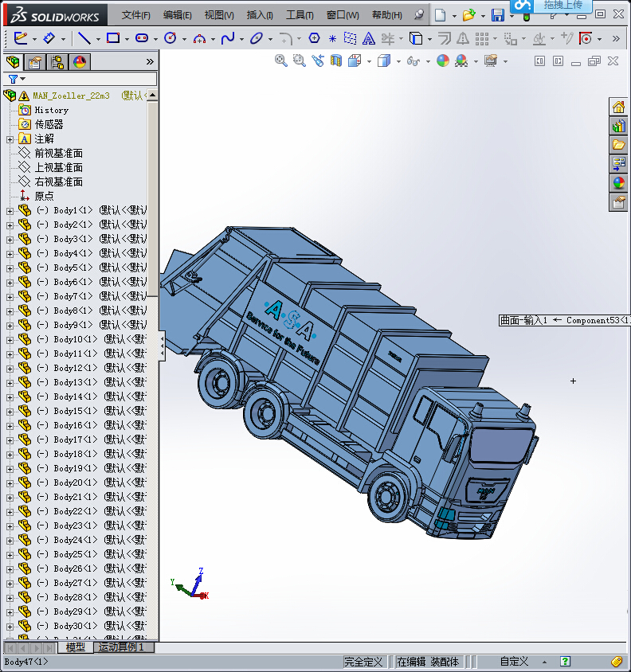Open the Appearances task pane icon
This screenshot has width=631, height=672.
click(618, 183)
